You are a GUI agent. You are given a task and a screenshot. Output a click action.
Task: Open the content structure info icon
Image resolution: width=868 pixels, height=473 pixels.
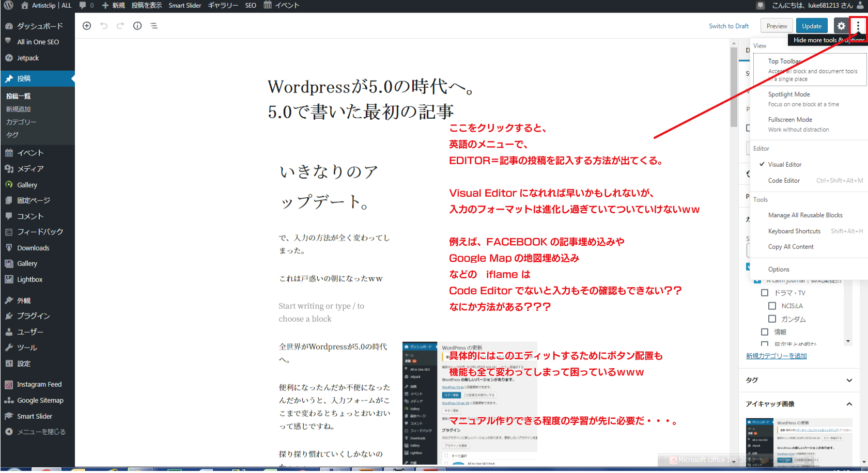pyautogui.click(x=137, y=26)
